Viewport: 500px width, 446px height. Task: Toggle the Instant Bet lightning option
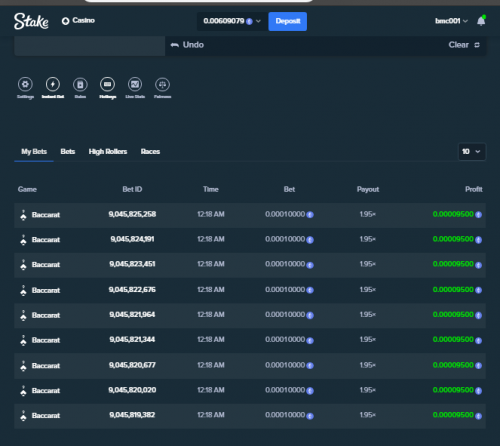[x=53, y=84]
